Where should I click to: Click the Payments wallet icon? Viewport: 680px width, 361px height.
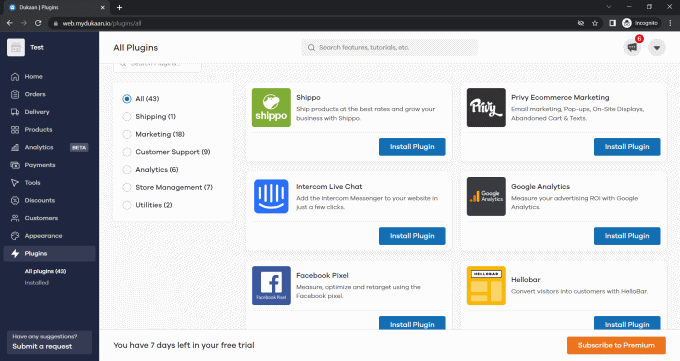[x=15, y=165]
